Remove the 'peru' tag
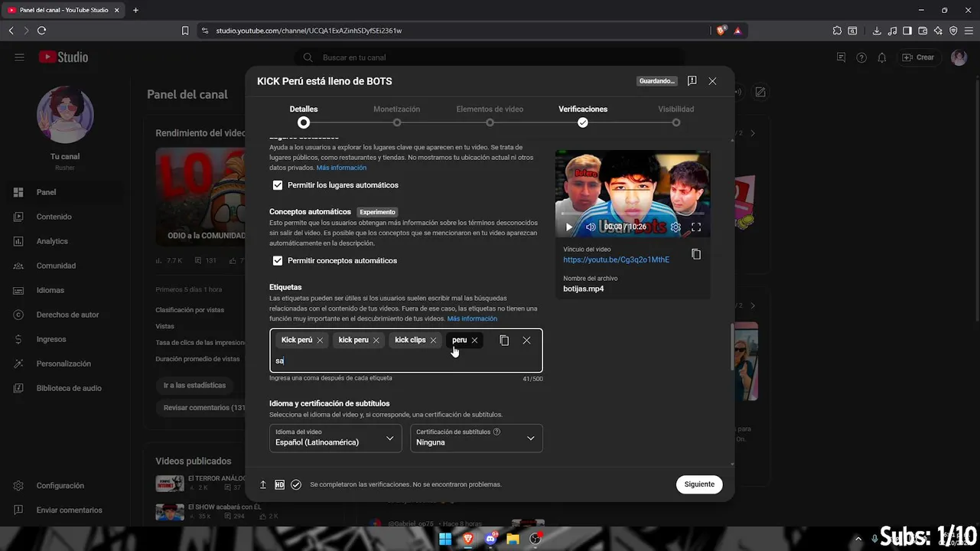This screenshot has height=551, width=980. (474, 341)
